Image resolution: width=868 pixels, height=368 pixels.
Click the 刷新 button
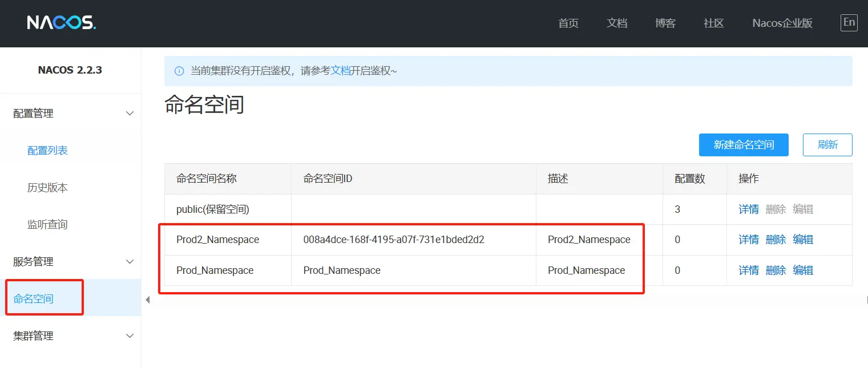point(827,145)
